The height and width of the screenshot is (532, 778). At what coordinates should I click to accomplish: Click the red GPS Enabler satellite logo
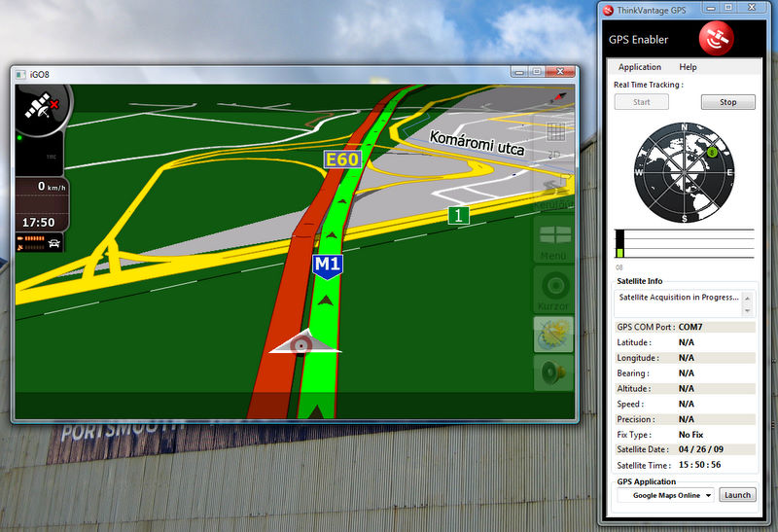click(716, 39)
